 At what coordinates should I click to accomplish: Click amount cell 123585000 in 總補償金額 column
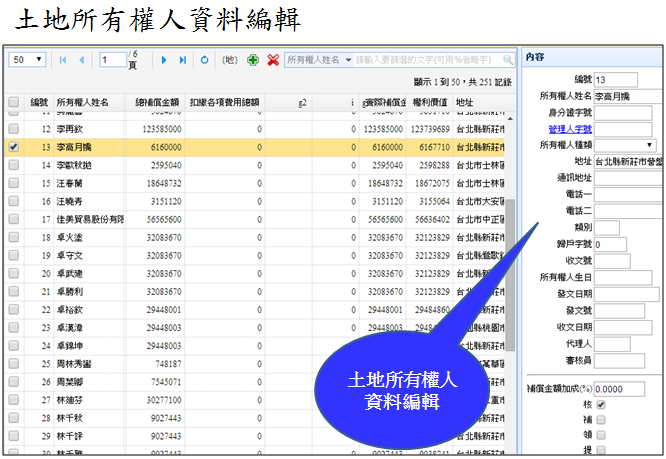[162, 129]
